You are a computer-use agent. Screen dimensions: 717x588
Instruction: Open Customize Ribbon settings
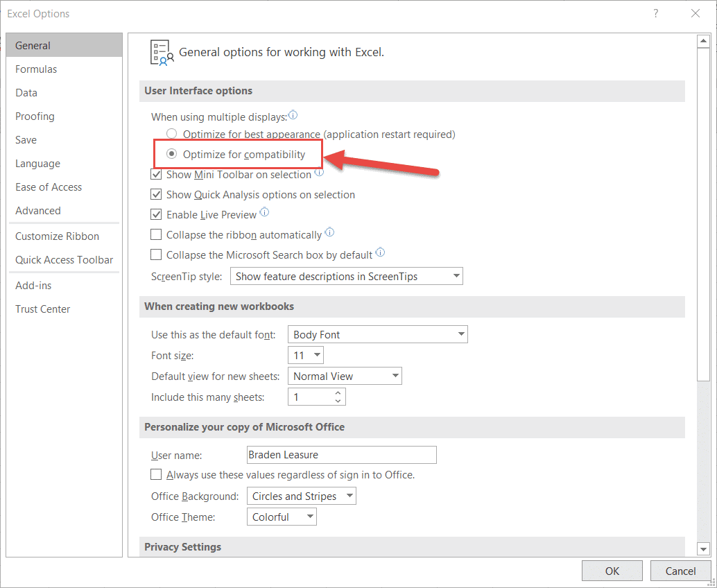tap(64, 236)
